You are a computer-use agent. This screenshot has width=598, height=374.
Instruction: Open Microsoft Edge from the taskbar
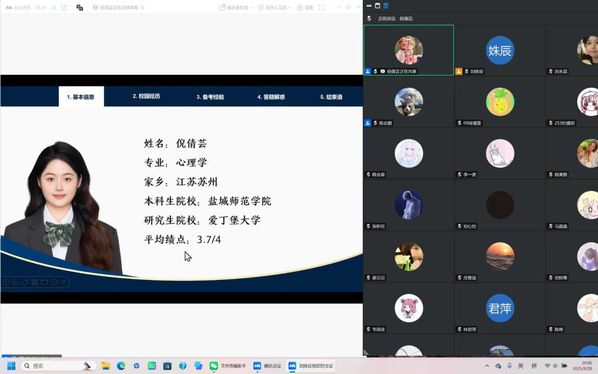[x=121, y=366]
